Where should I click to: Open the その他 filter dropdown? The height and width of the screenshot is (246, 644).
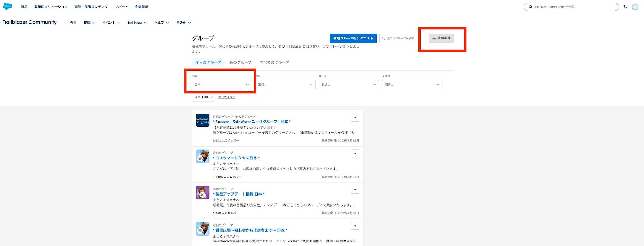[412, 85]
